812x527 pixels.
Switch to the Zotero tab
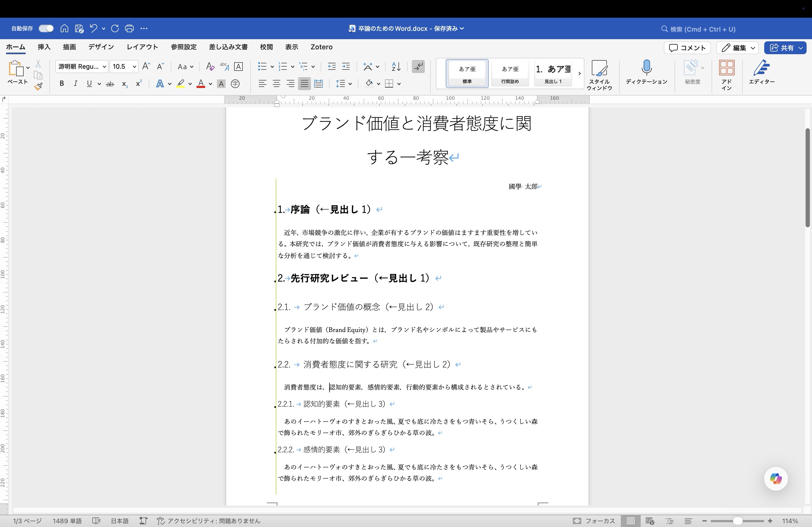(x=321, y=47)
